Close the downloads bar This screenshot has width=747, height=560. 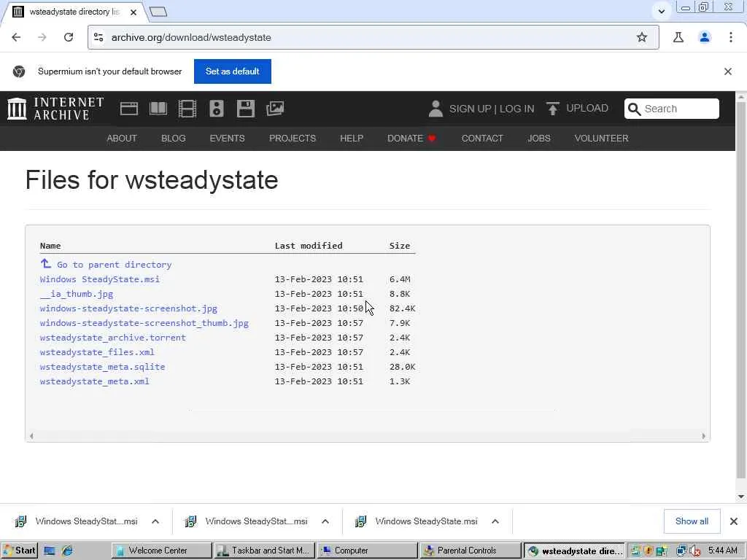[734, 521]
